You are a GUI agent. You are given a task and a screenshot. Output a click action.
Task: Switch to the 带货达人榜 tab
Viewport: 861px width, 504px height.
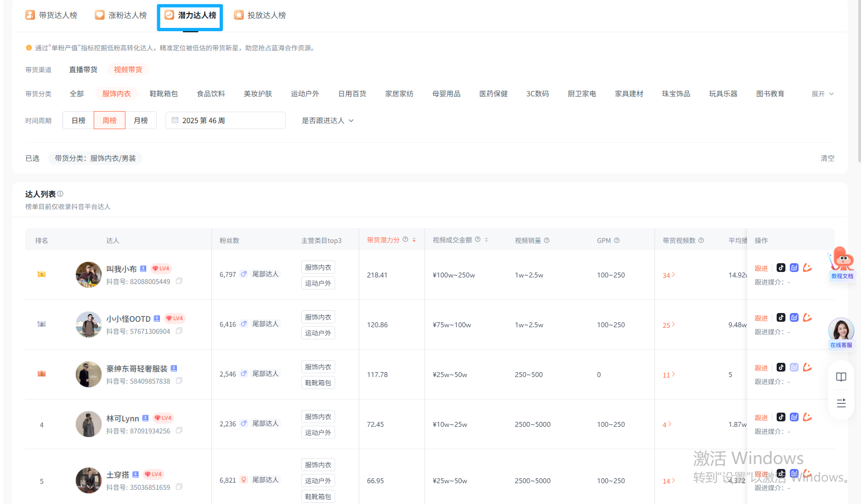(x=51, y=15)
